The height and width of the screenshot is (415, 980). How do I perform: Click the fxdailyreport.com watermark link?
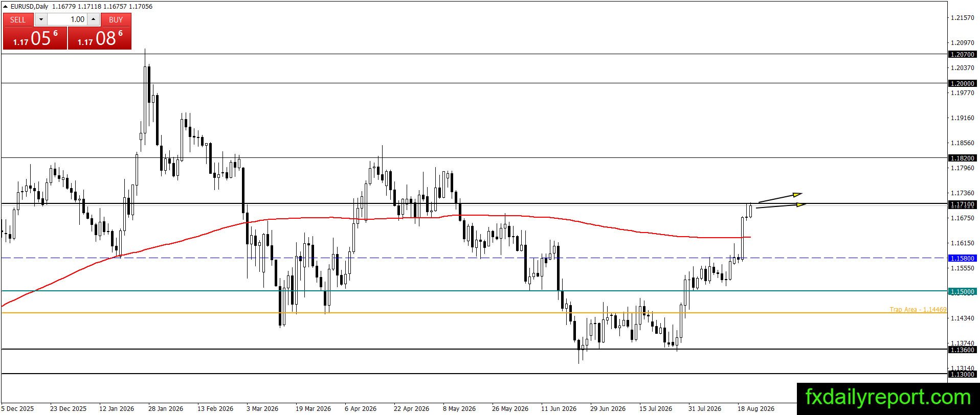(x=888, y=397)
